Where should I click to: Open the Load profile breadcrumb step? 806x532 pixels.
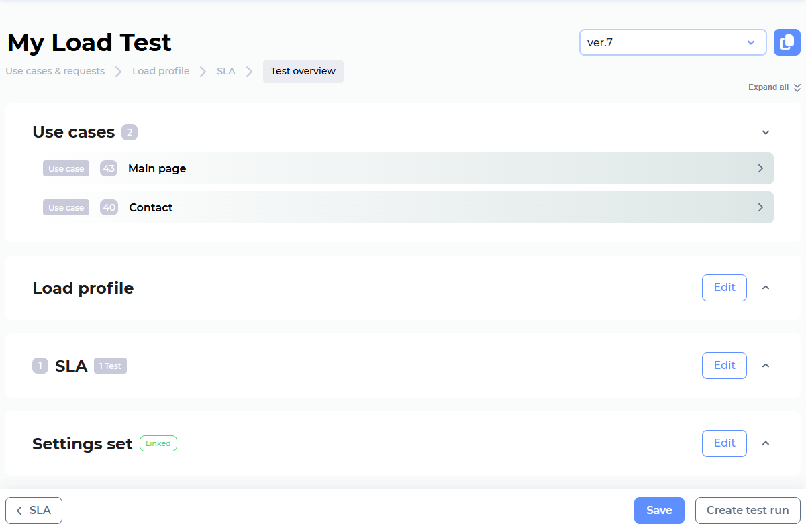160,71
